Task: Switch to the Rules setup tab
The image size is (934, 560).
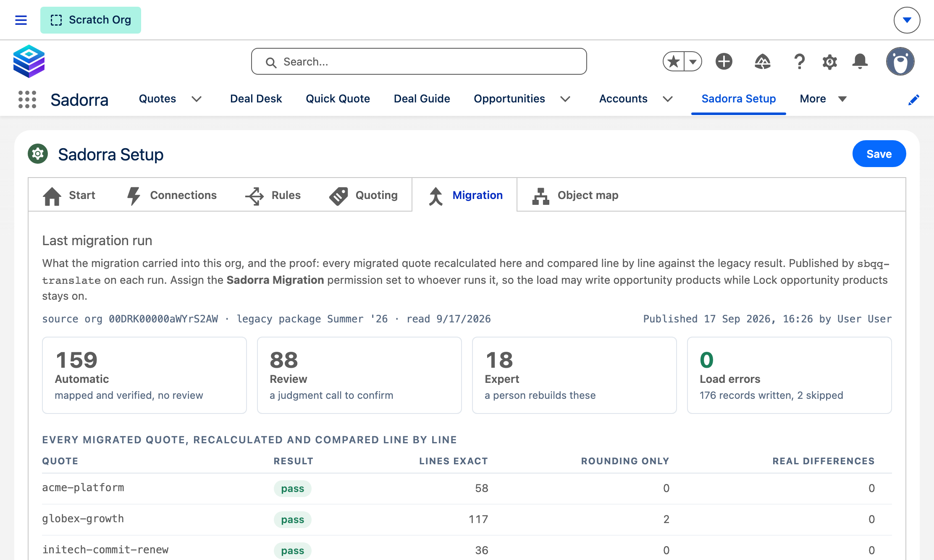Action: [x=273, y=195]
